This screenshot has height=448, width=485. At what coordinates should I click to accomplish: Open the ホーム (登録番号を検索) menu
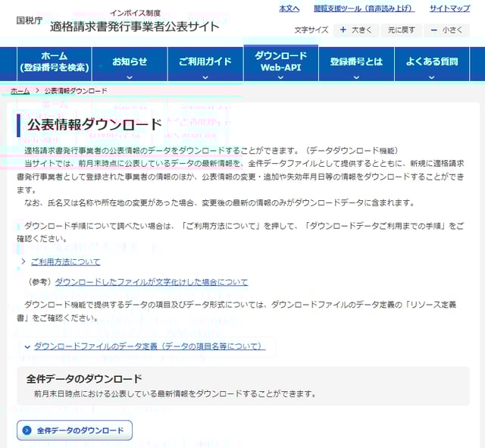point(55,64)
